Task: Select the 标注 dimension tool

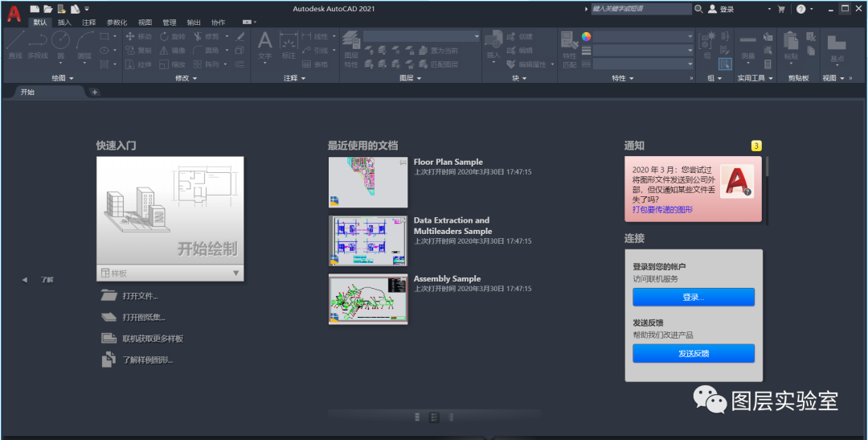Action: tap(289, 46)
